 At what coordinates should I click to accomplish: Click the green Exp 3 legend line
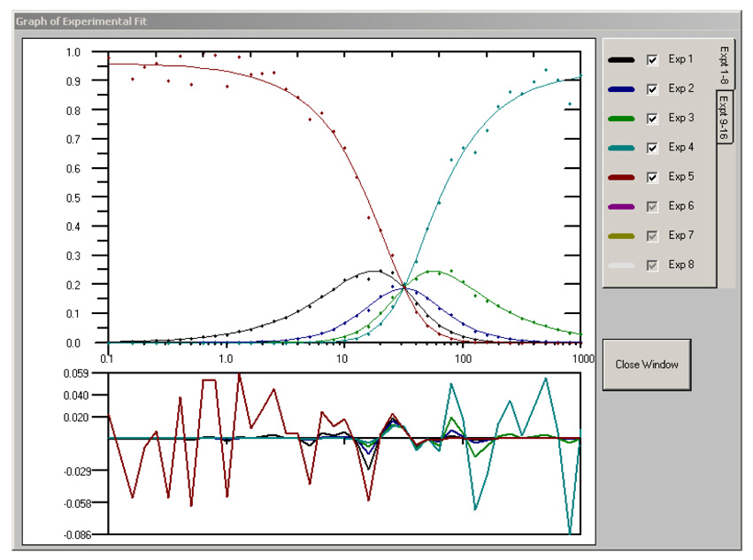click(621, 119)
